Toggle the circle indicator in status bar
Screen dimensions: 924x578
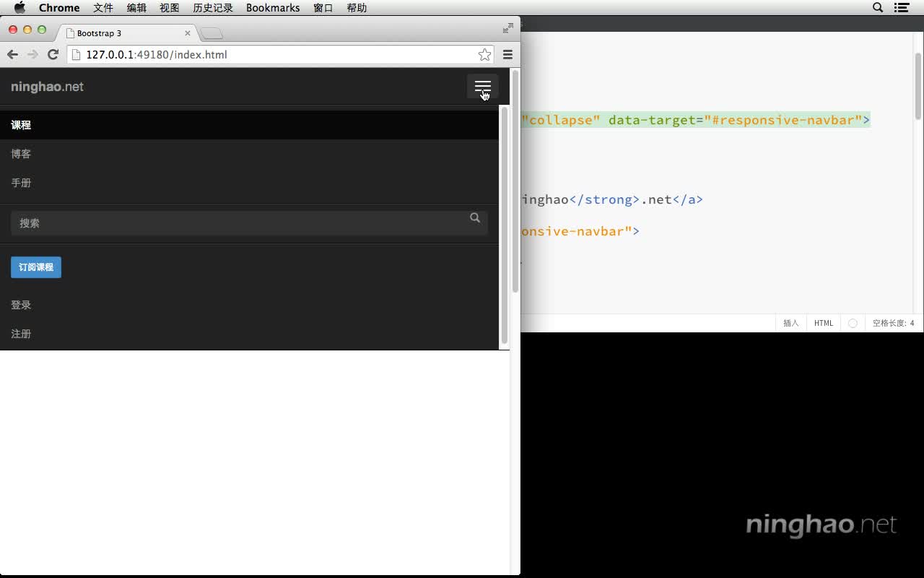(853, 323)
